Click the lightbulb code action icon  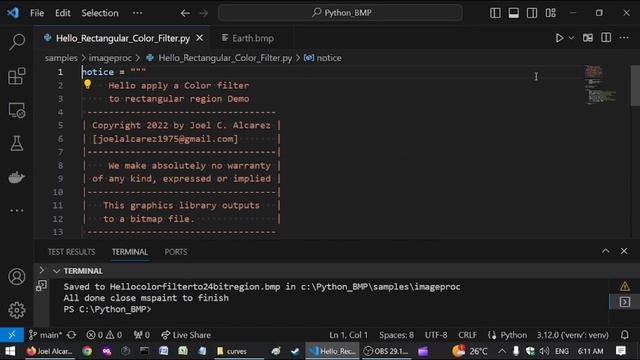(87, 84)
